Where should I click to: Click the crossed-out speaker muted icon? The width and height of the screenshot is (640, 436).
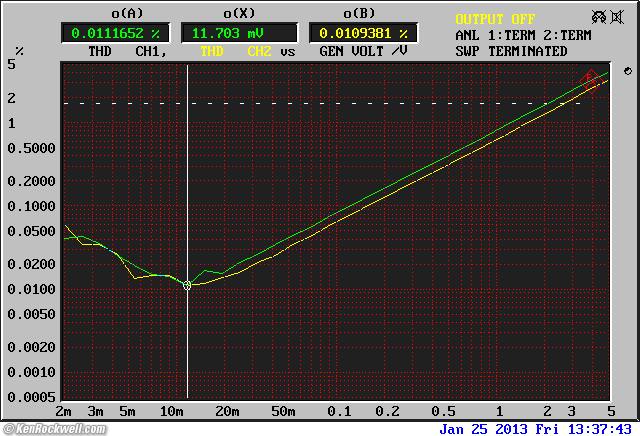click(x=617, y=17)
